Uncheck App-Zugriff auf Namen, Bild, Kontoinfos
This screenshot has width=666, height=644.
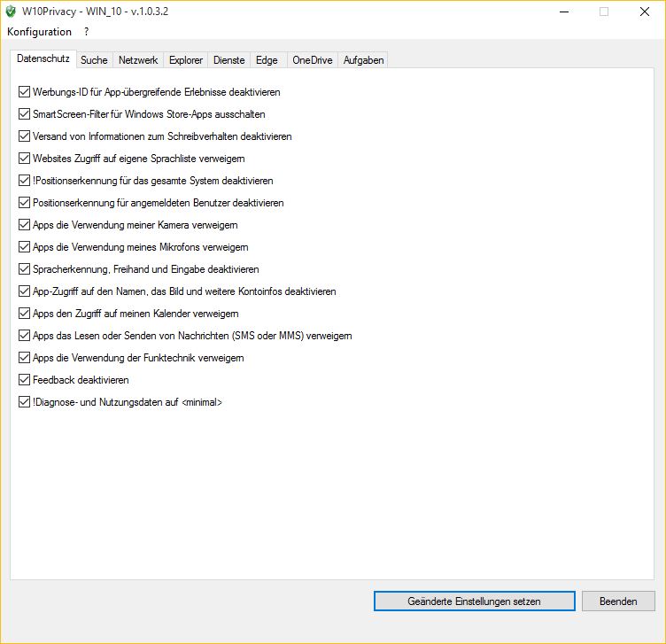[x=24, y=291]
